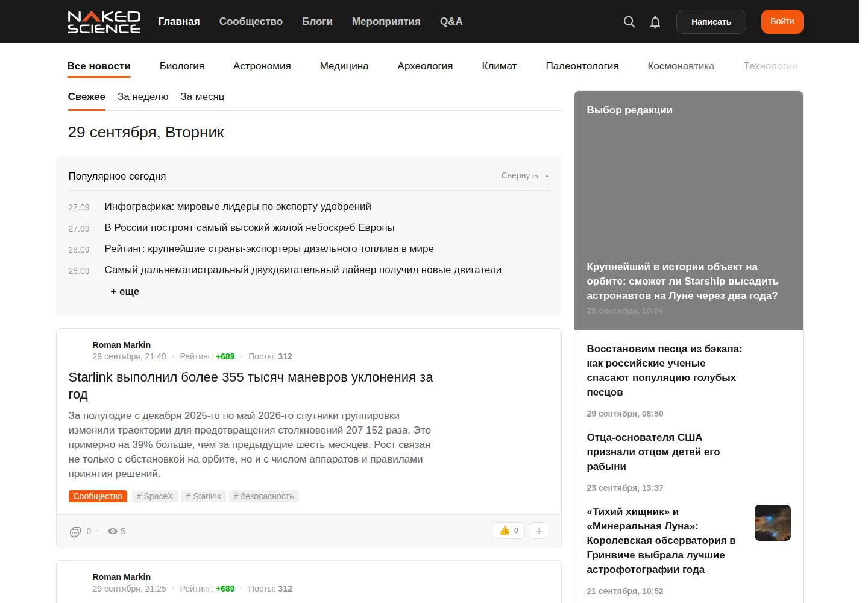Viewport: 868px width, 603px height.
Task: Select the Астрономия category tab
Action: click(262, 66)
